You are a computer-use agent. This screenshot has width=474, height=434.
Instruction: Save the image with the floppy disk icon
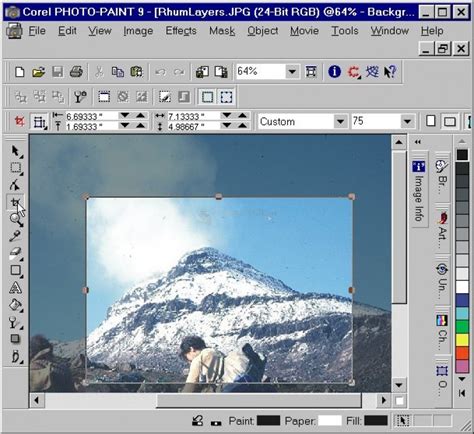(57, 72)
